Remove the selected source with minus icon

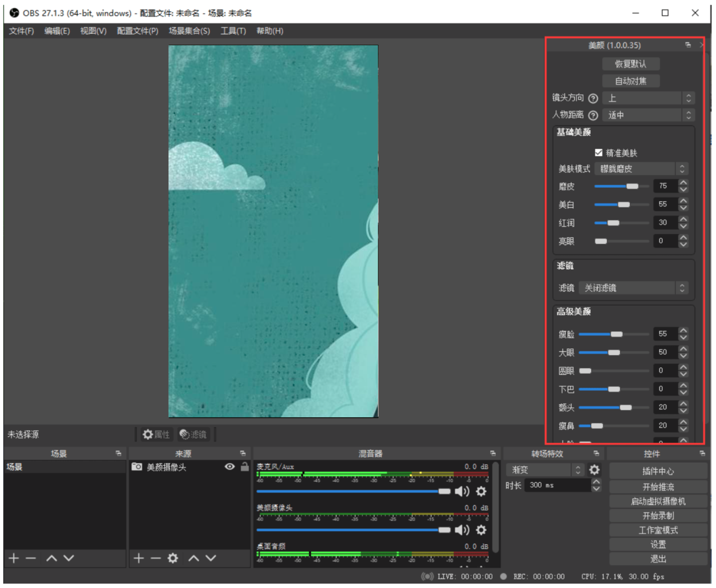[x=156, y=558]
